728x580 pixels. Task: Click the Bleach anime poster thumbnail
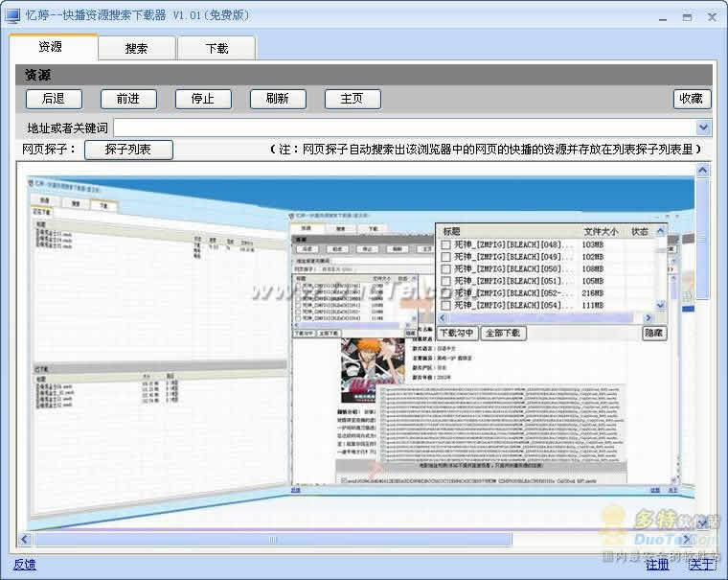click(373, 370)
